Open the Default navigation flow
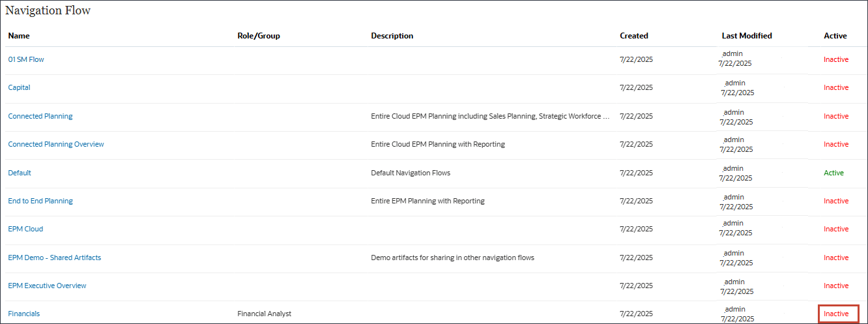868x324 pixels. pyautogui.click(x=20, y=173)
